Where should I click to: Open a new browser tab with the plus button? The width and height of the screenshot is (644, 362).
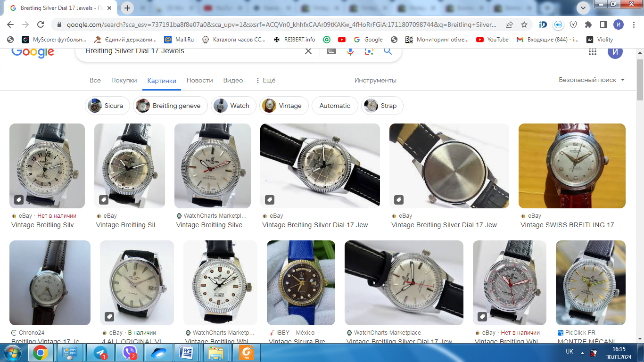pyautogui.click(x=127, y=8)
